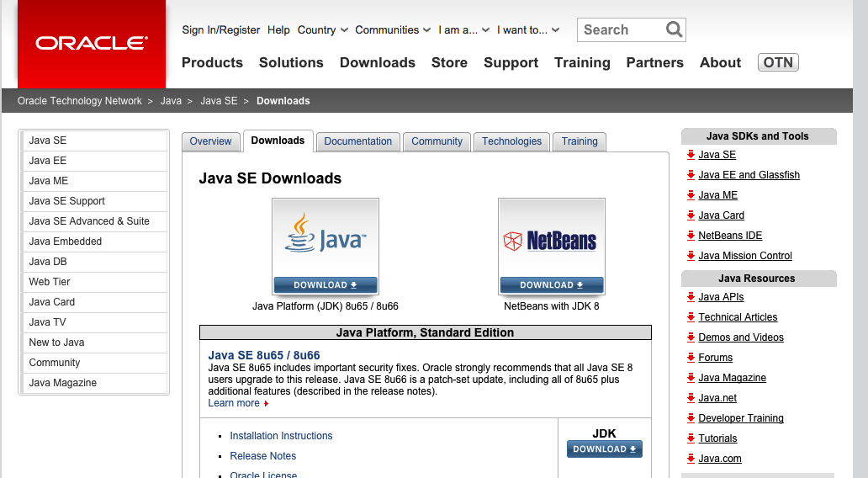Click the search magnifier icon
The width and height of the screenshot is (868, 478).
[674, 29]
